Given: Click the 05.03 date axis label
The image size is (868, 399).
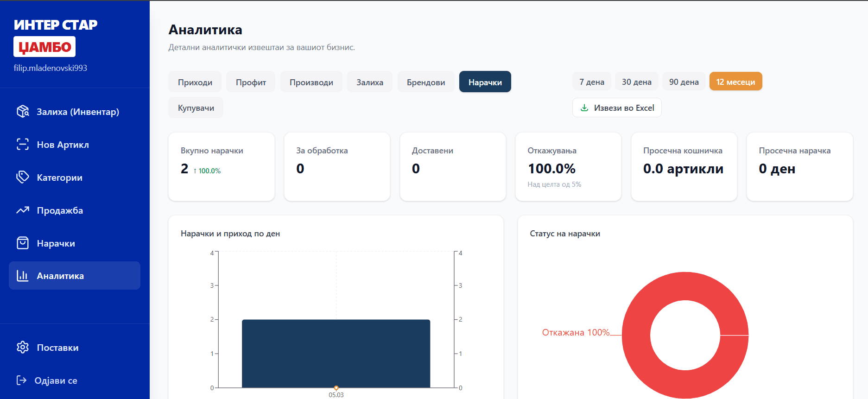Looking at the screenshot, I should (336, 395).
